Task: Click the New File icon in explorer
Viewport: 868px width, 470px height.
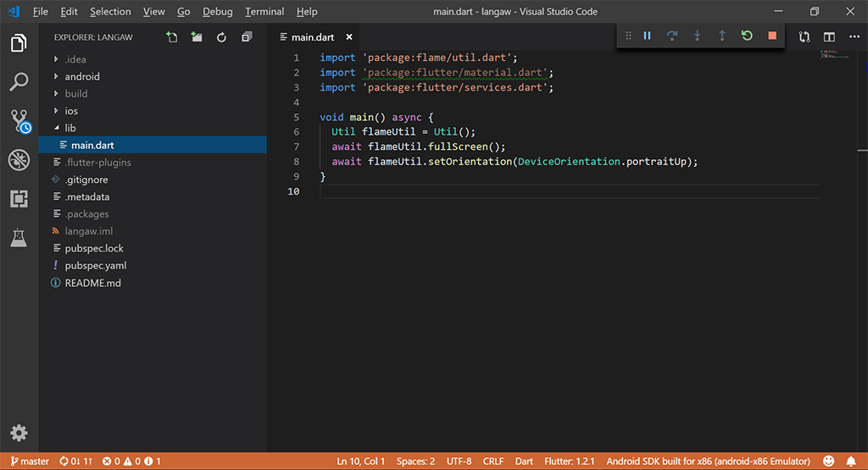Action: pyautogui.click(x=172, y=36)
